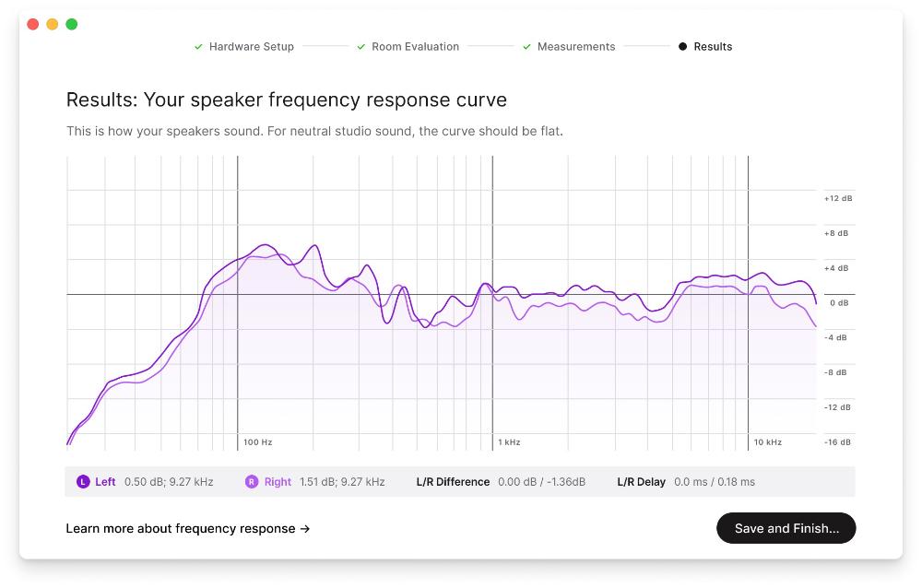
Task: Click the black dot beside Results
Action: pyautogui.click(x=682, y=47)
